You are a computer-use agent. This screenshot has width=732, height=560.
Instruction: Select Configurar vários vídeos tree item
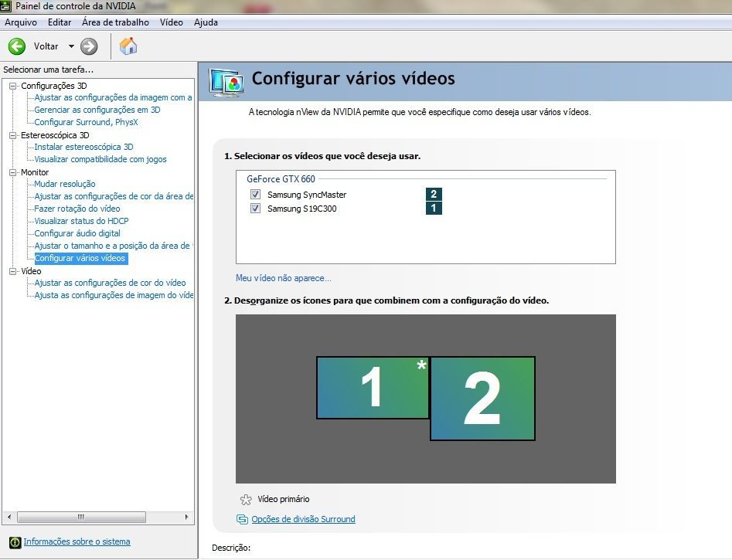(x=80, y=258)
